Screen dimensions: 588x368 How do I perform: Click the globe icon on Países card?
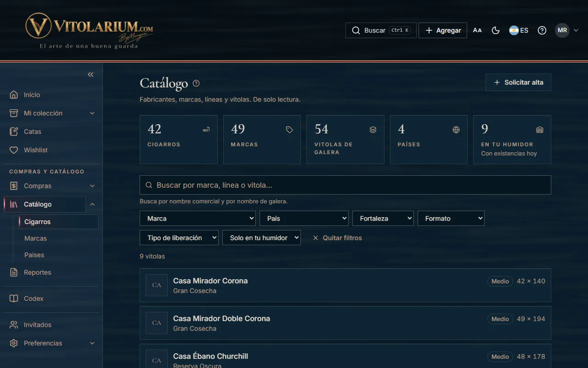[456, 130]
